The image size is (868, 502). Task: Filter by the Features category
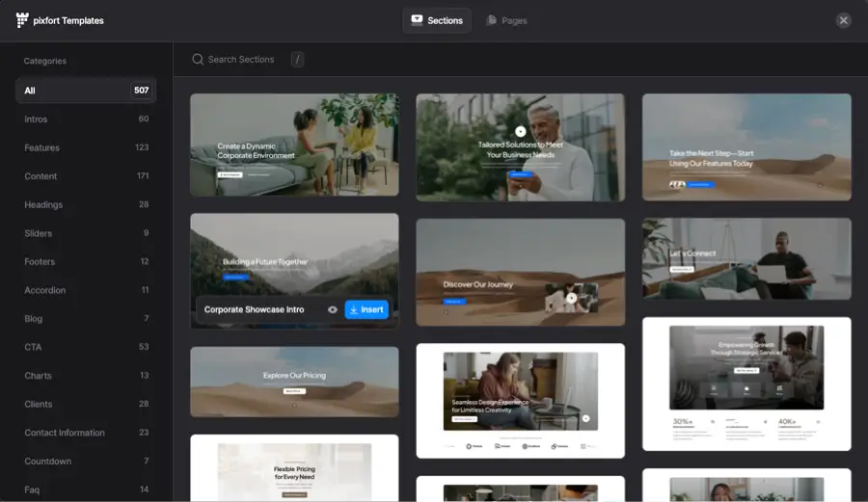86,147
